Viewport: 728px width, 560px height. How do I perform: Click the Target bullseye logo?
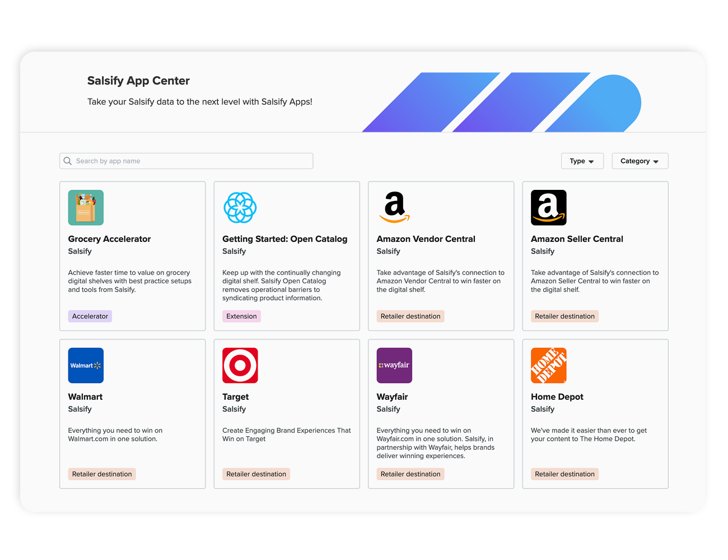click(x=240, y=366)
